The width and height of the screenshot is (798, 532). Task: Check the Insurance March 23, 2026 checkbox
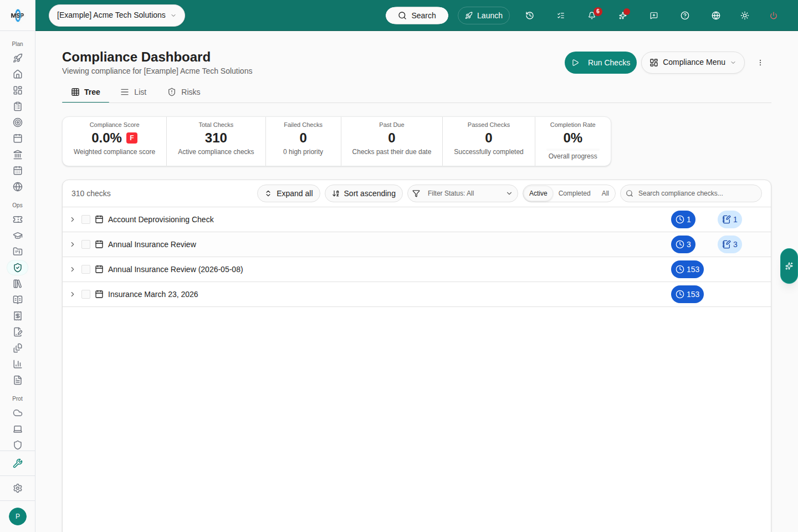coord(86,294)
